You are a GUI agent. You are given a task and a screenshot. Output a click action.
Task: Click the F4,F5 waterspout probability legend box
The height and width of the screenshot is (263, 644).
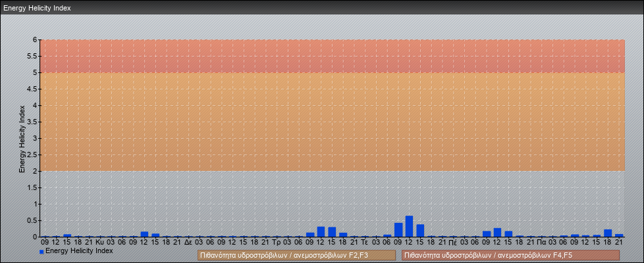point(510,255)
